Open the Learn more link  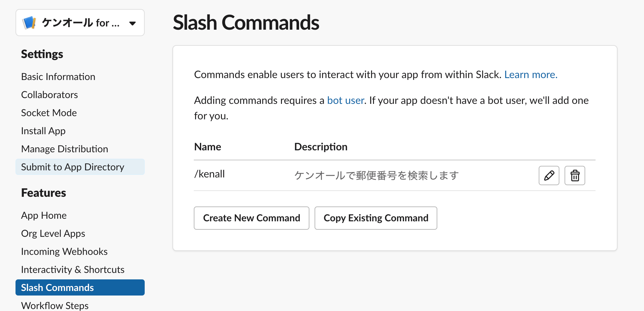coord(531,75)
